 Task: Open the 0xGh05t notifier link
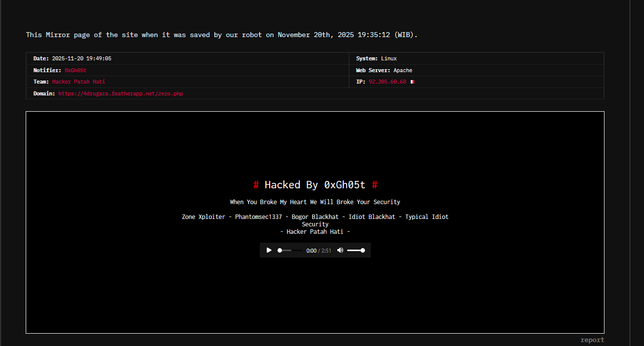[x=76, y=70]
